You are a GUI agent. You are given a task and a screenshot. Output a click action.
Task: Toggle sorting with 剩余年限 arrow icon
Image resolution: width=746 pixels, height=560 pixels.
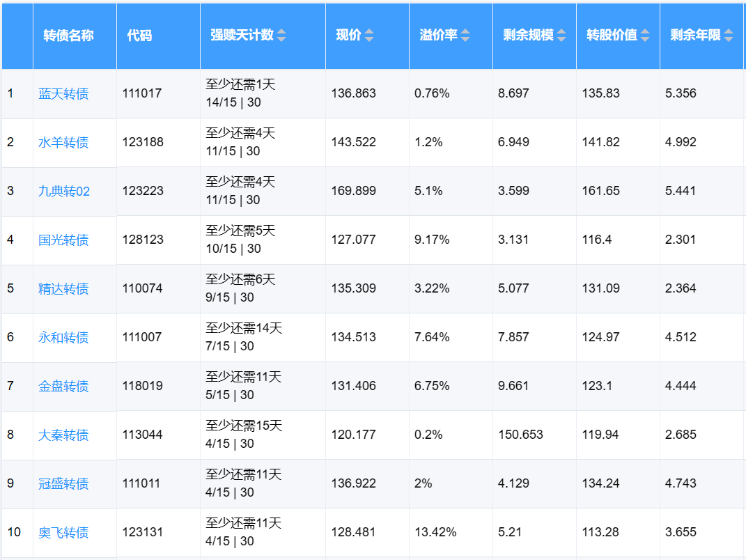point(729,36)
